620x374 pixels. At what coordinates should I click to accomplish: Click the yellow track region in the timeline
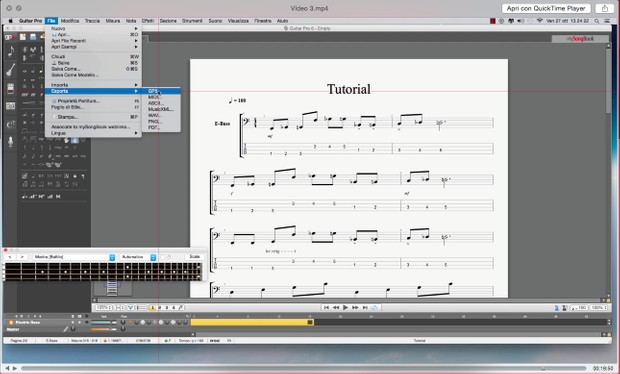[252, 323]
